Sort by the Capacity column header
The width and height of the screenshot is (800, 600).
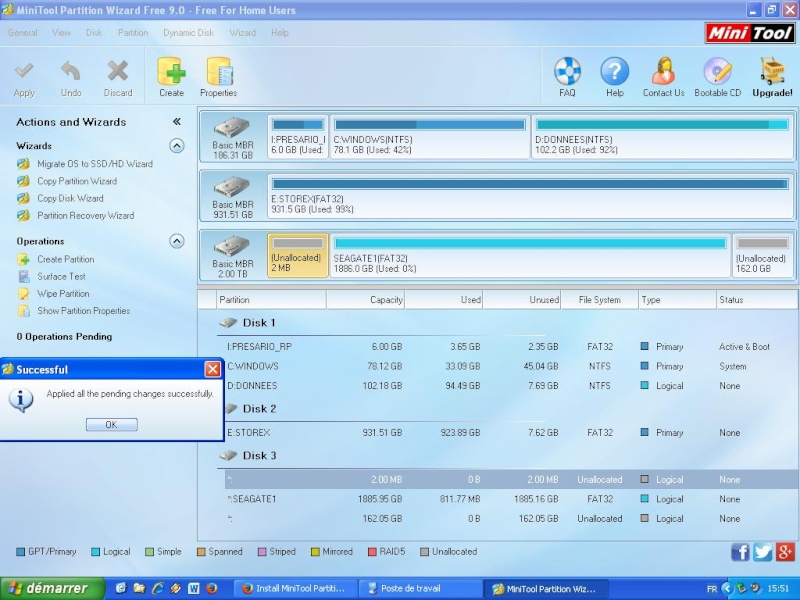click(x=365, y=300)
